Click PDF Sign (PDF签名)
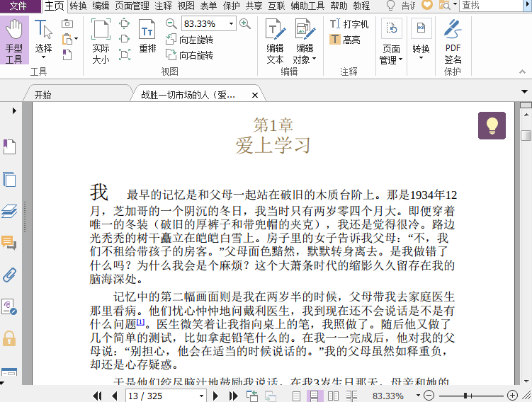Screen dimensions: 532x402 point(453,41)
